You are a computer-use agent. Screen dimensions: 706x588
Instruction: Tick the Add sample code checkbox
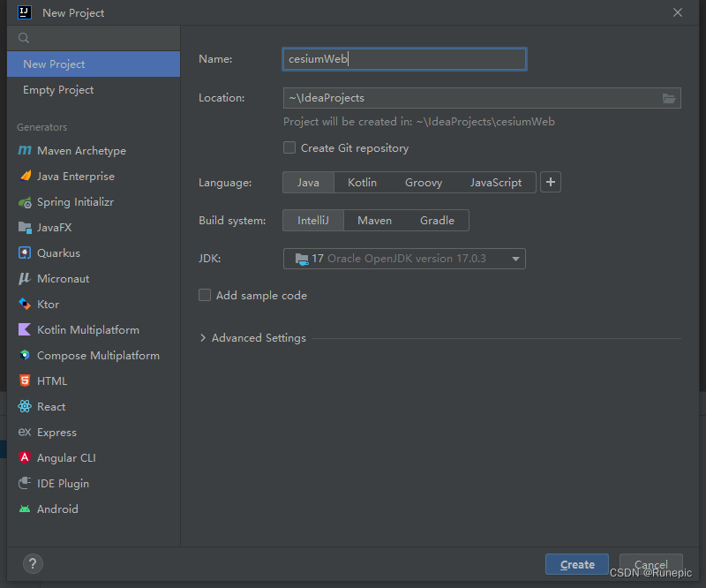(x=205, y=295)
